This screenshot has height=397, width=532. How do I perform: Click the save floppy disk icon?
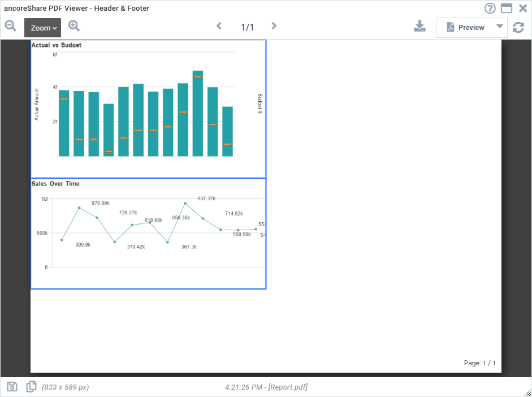(12, 386)
